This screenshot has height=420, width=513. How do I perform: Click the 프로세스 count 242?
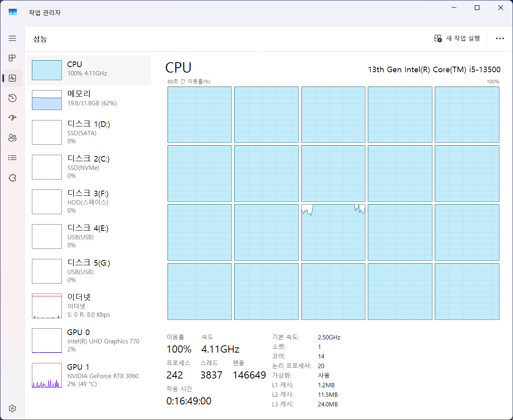tap(175, 375)
